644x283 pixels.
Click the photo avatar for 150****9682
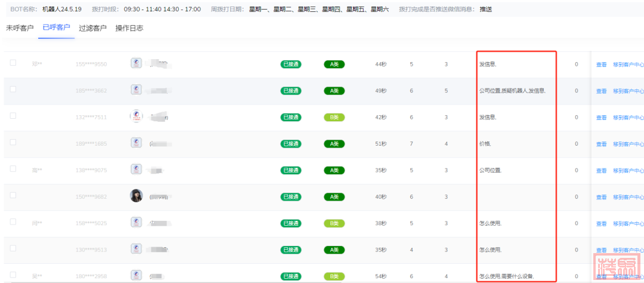pyautogui.click(x=136, y=196)
